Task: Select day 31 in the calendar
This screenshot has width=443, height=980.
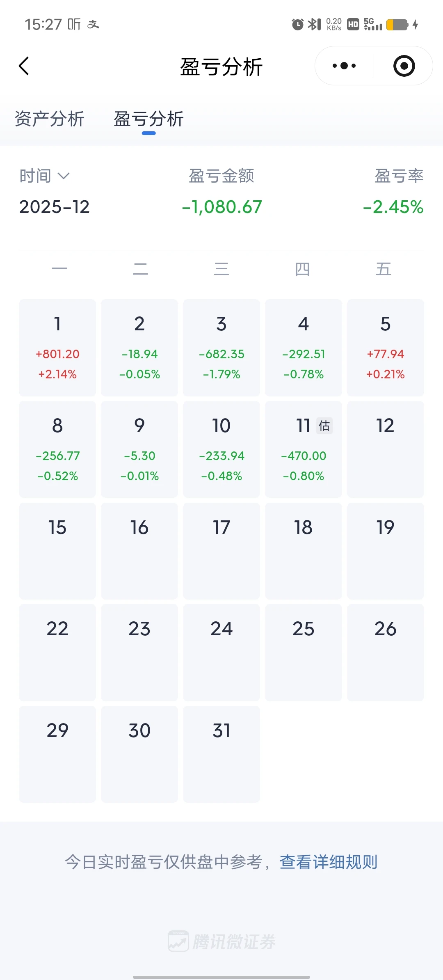Action: 221,754
